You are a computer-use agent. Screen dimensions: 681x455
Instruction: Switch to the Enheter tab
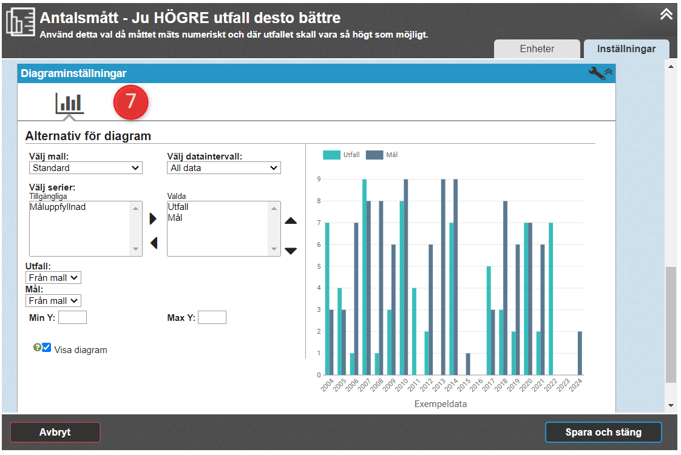point(538,49)
